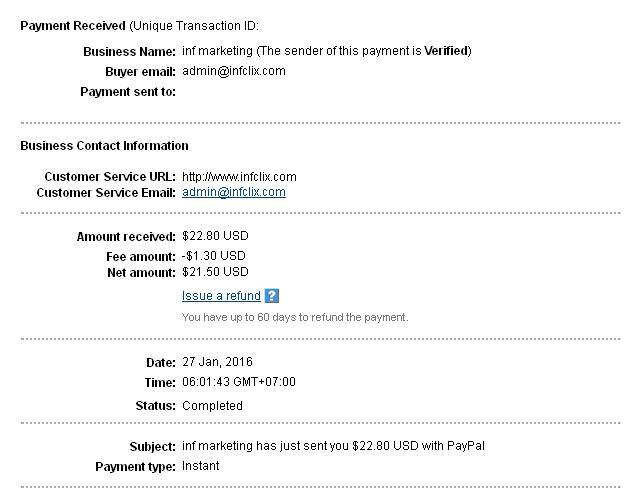Screen dimensions: 640x494
Task: Click the Fee amount value -$1.30 USD
Action: point(213,256)
